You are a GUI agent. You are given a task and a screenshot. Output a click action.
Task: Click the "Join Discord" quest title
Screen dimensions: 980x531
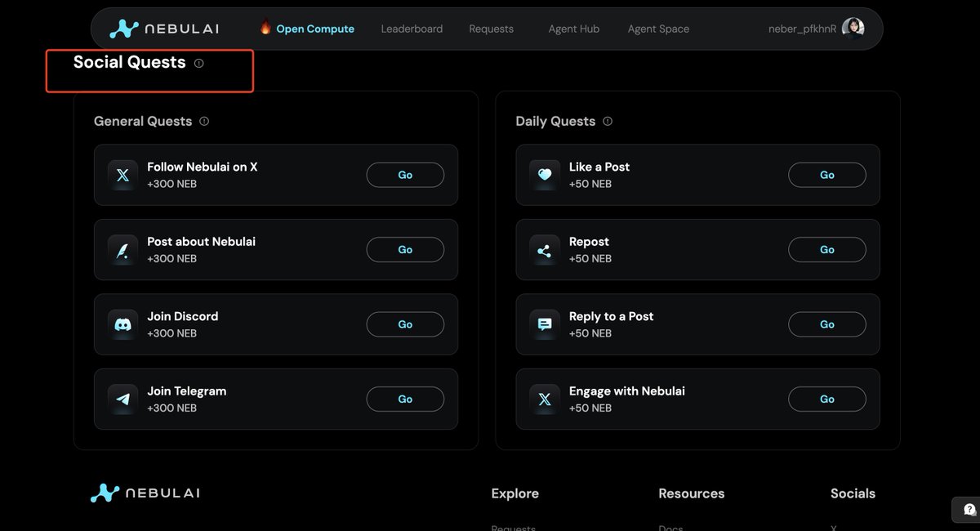tap(183, 316)
